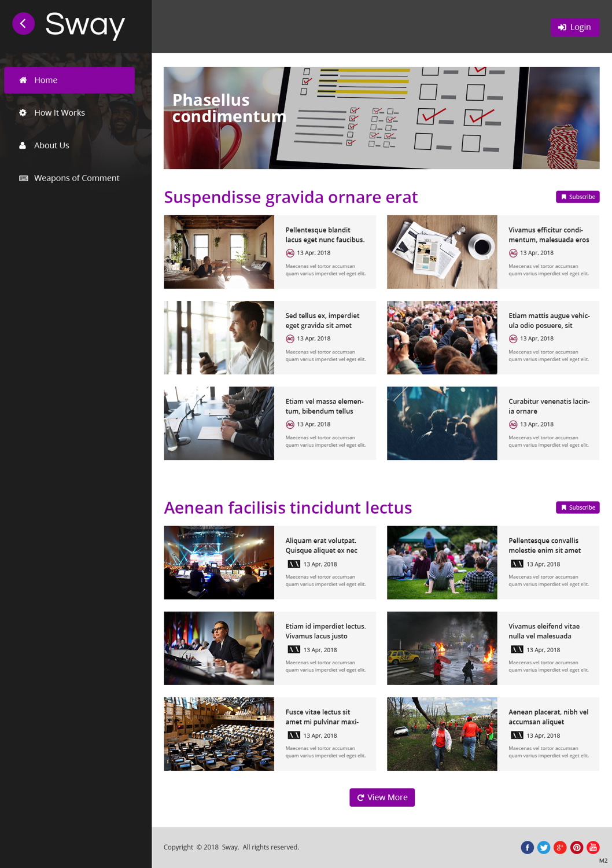Viewport: 612px width, 868px height.
Task: Click the broadcast control room thumbnail
Action: pos(219,562)
